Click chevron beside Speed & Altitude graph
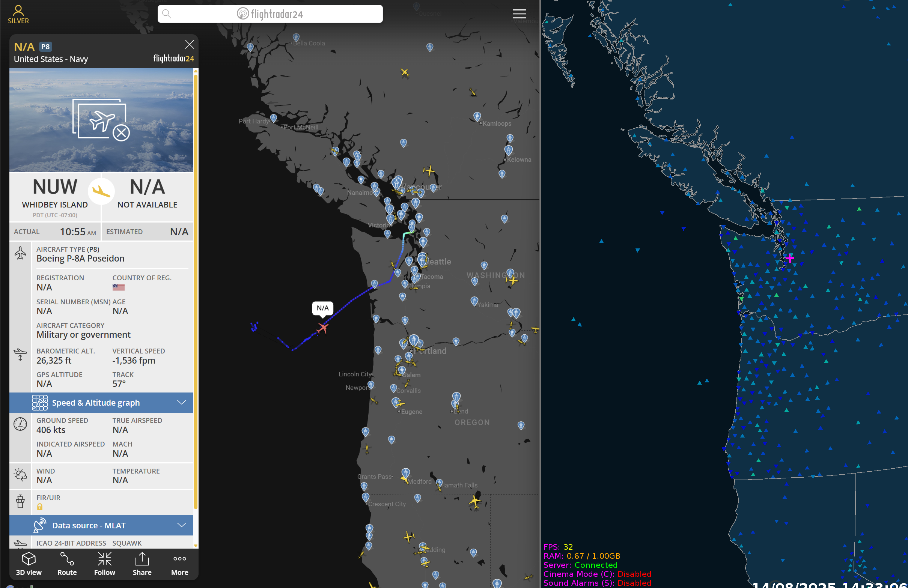This screenshot has width=908, height=588. [182, 403]
